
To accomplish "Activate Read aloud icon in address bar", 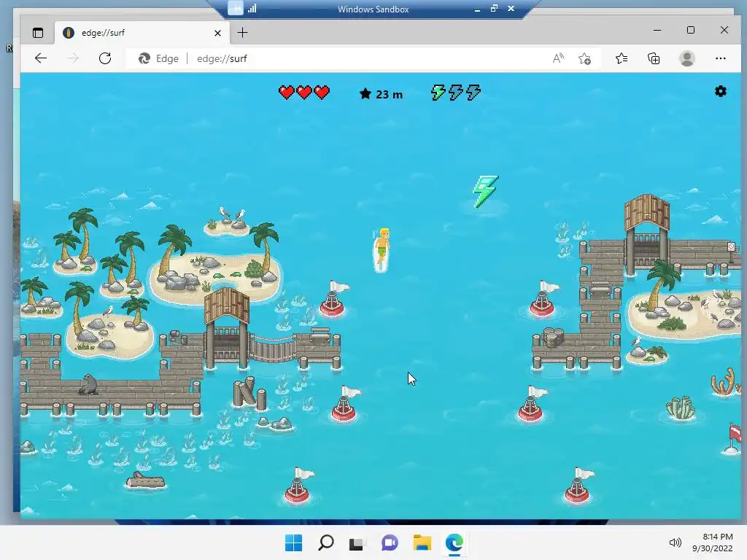I will pos(558,58).
